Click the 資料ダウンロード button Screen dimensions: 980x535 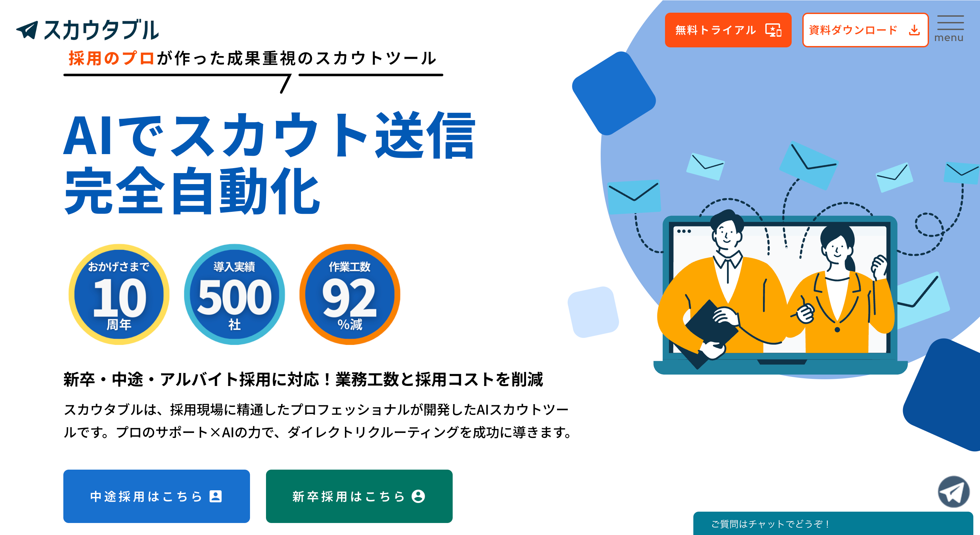pos(865,30)
